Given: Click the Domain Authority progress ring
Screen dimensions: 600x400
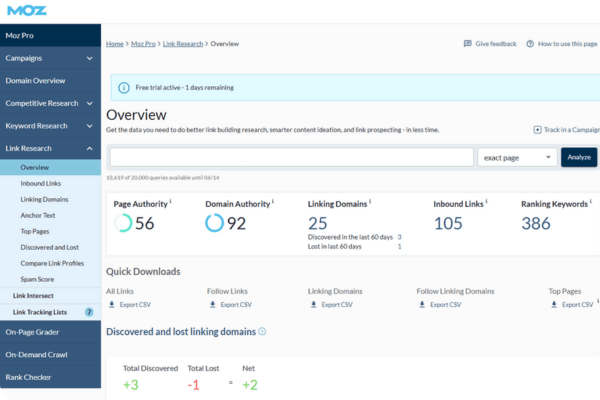Looking at the screenshot, I should (x=214, y=223).
